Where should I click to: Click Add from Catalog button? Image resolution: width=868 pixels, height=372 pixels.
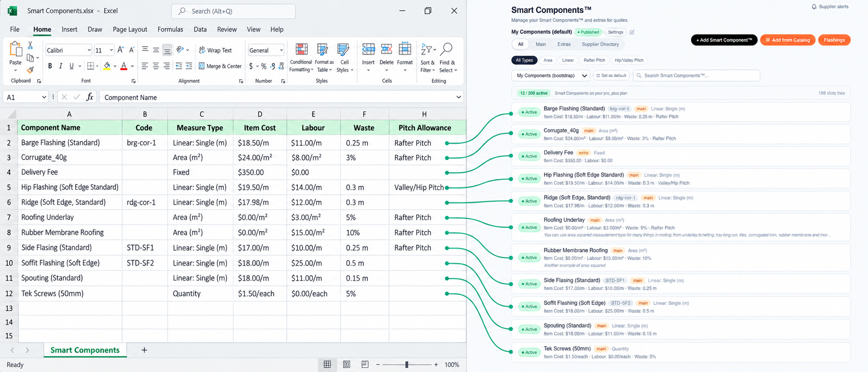tap(788, 40)
